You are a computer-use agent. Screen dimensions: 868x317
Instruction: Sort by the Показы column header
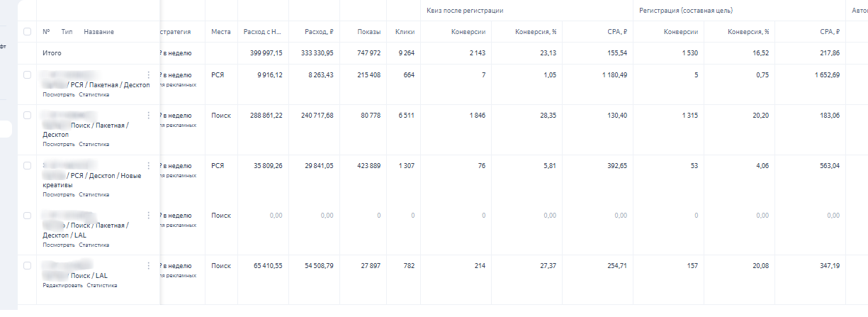[x=368, y=32]
